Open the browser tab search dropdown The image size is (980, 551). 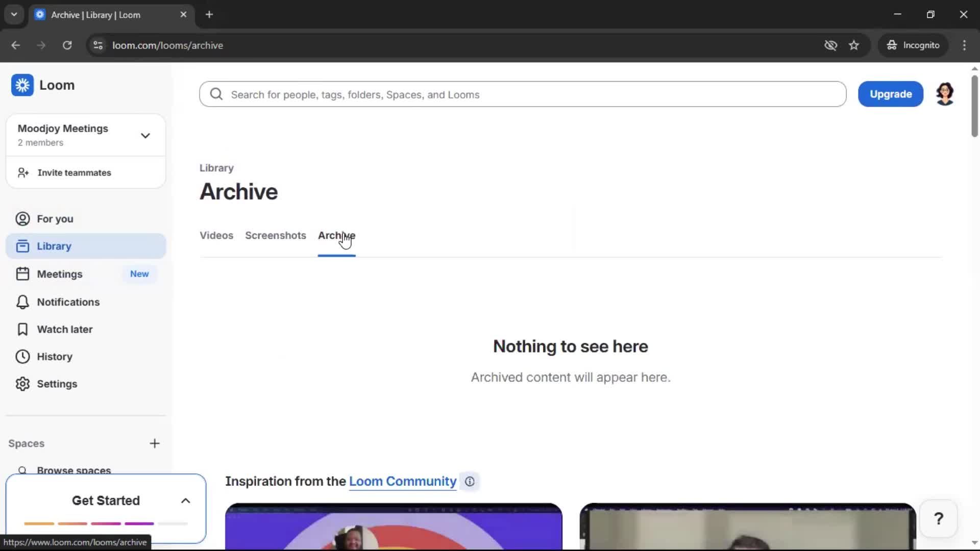tap(14, 14)
